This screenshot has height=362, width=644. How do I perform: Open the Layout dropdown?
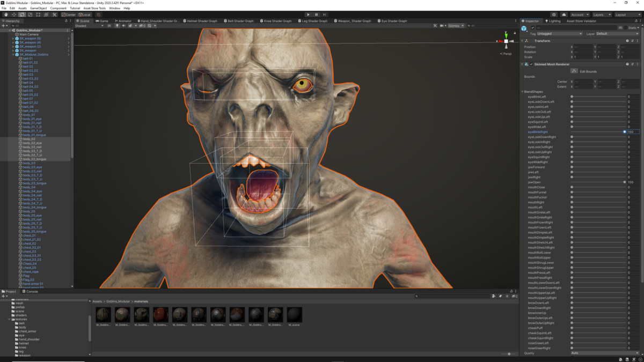pyautogui.click(x=627, y=14)
